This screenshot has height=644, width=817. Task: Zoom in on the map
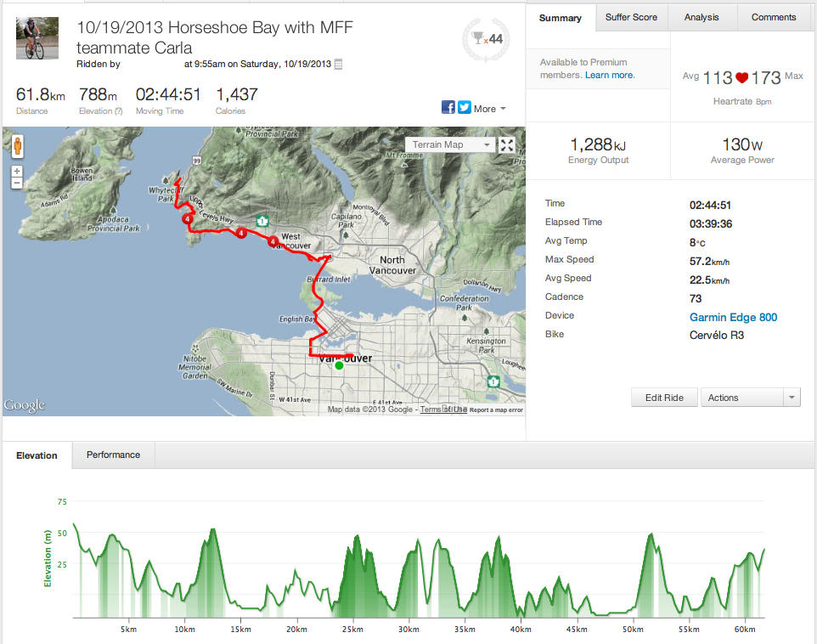point(17,171)
